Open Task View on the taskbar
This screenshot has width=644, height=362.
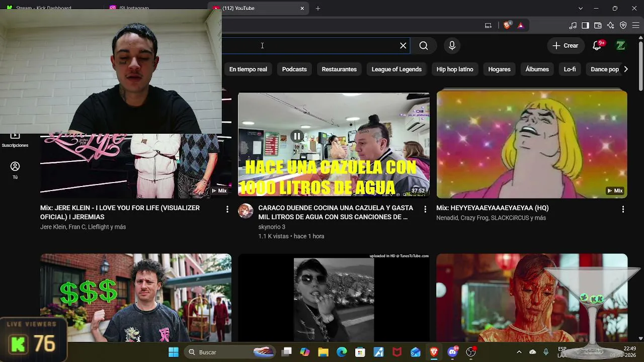click(287, 352)
